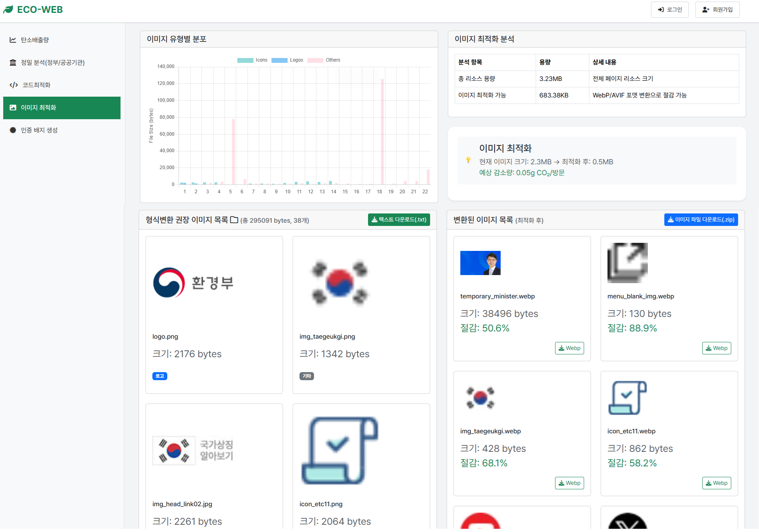This screenshot has width=759, height=532.
Task: Click the 로고 badge under logo.png
Action: tap(160, 376)
